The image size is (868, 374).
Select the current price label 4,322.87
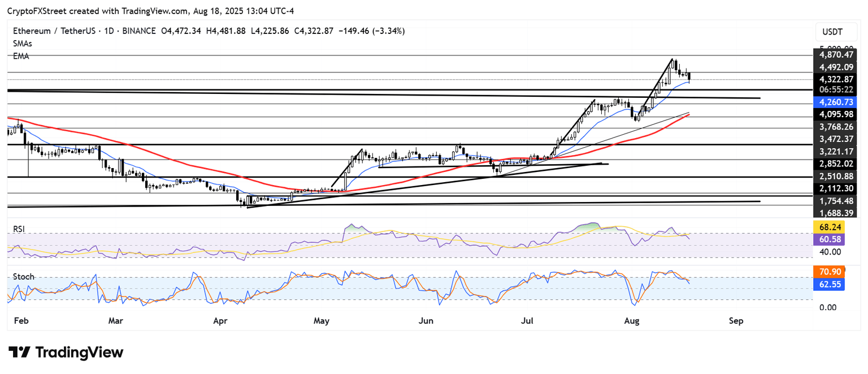pos(836,79)
